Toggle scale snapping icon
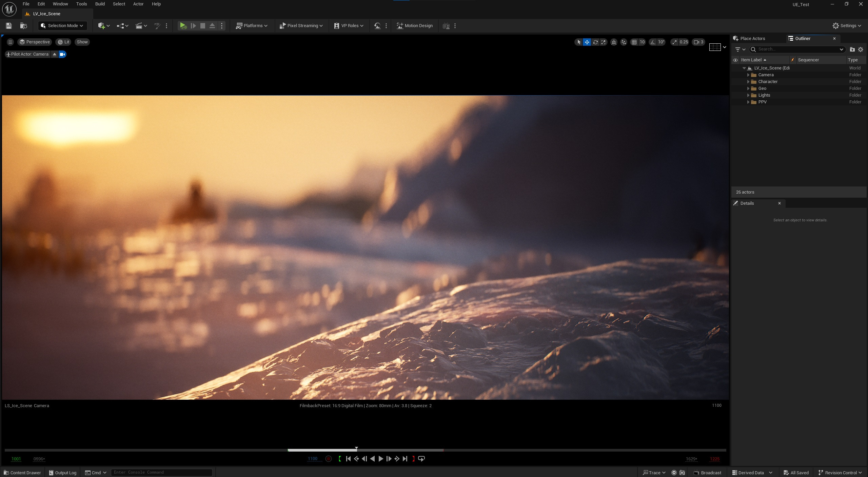The width and height of the screenshot is (868, 477). [674, 42]
